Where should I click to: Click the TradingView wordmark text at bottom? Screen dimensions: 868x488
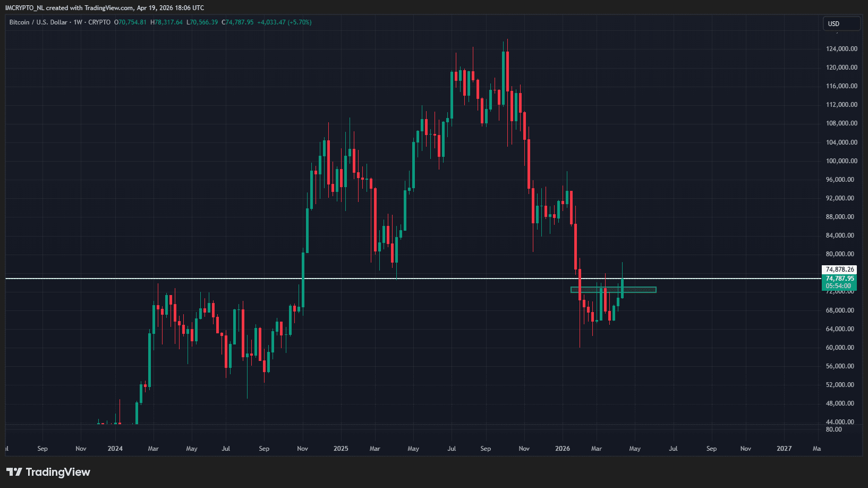[58, 472]
